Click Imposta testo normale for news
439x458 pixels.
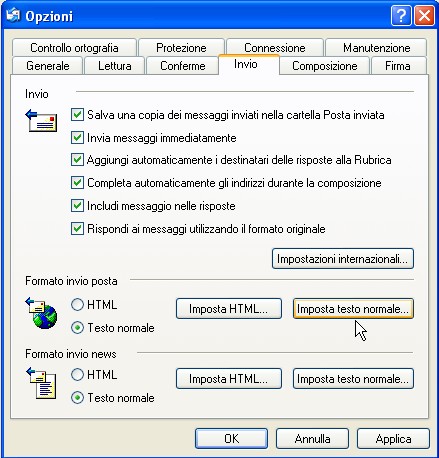[353, 379]
